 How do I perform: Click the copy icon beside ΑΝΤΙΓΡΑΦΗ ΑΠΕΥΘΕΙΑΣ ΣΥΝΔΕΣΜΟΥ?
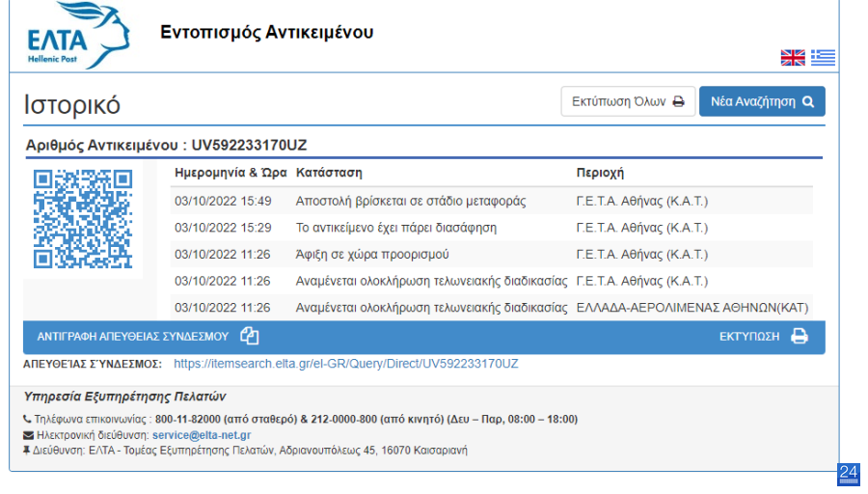[249, 336]
